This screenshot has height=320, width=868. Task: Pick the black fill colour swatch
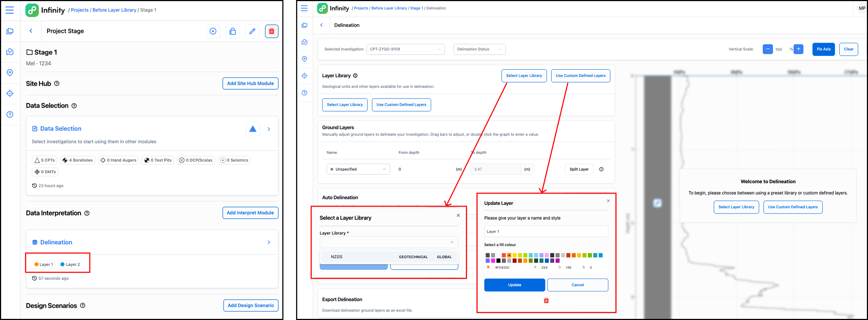pos(498,261)
